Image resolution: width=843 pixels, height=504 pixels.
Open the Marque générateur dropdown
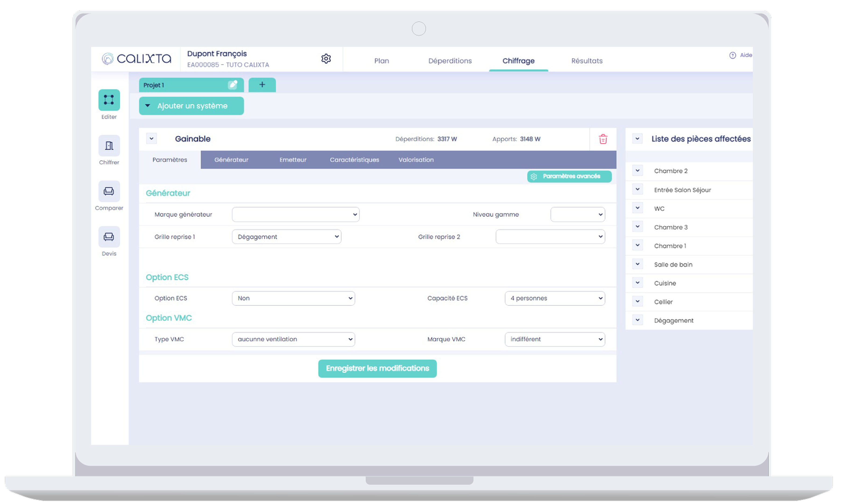pos(295,215)
